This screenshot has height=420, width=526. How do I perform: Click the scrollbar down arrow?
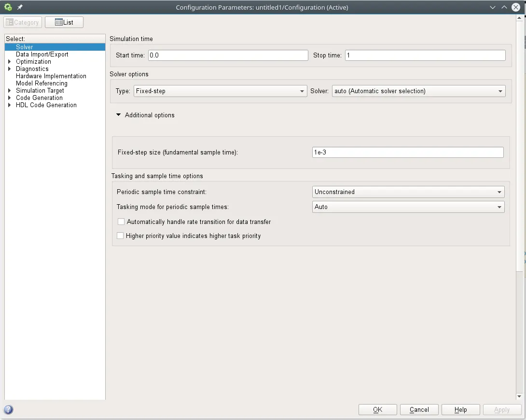(519, 396)
